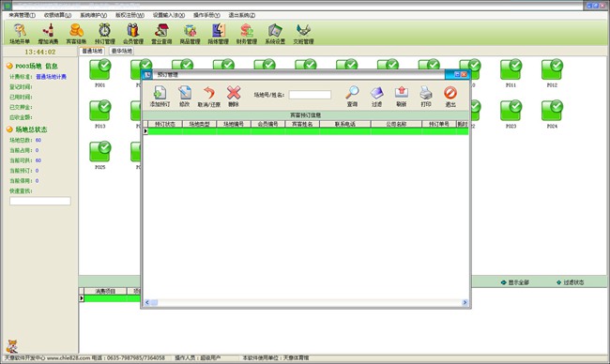
Task: Click the 显示全部 show all button
Action: (515, 282)
